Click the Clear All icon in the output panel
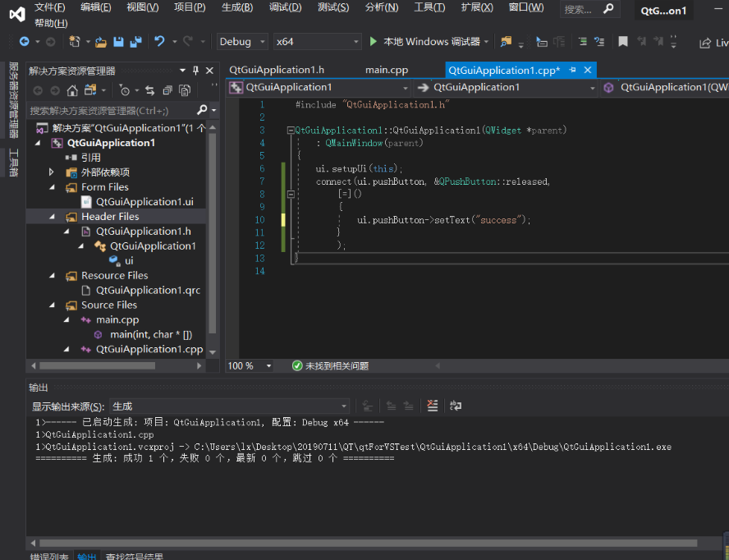Image resolution: width=729 pixels, height=560 pixels. pos(433,406)
